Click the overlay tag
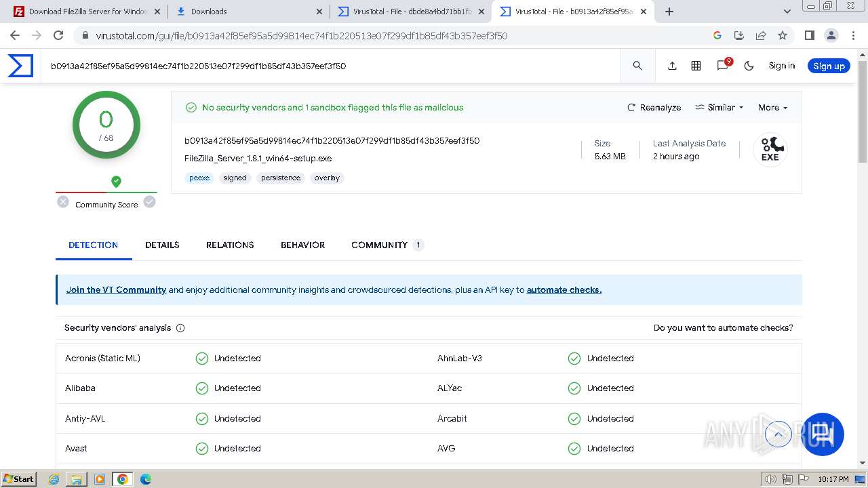 point(327,178)
